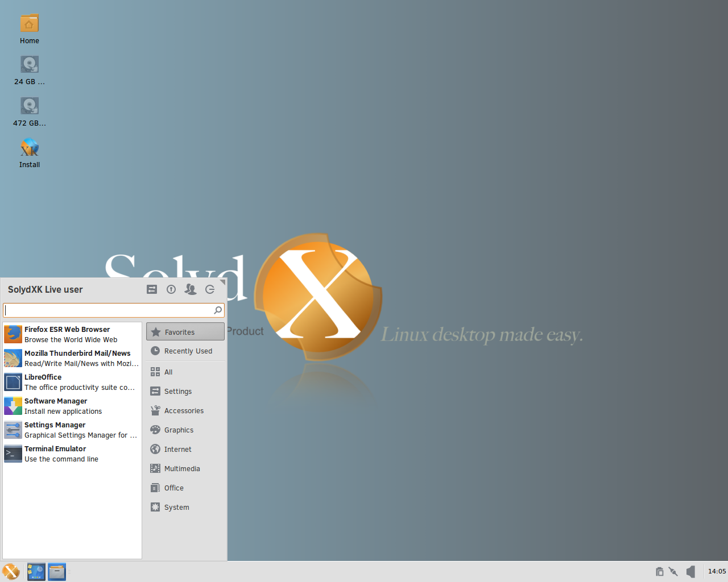The image size is (728, 582).
Task: Open LibreOffice from favorites
Action: tap(72, 382)
